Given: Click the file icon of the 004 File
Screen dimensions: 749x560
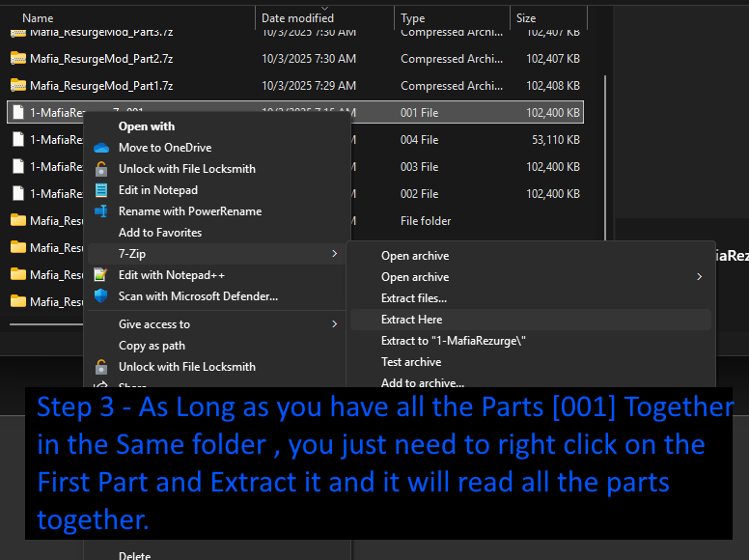Looking at the screenshot, I should click(17, 140).
